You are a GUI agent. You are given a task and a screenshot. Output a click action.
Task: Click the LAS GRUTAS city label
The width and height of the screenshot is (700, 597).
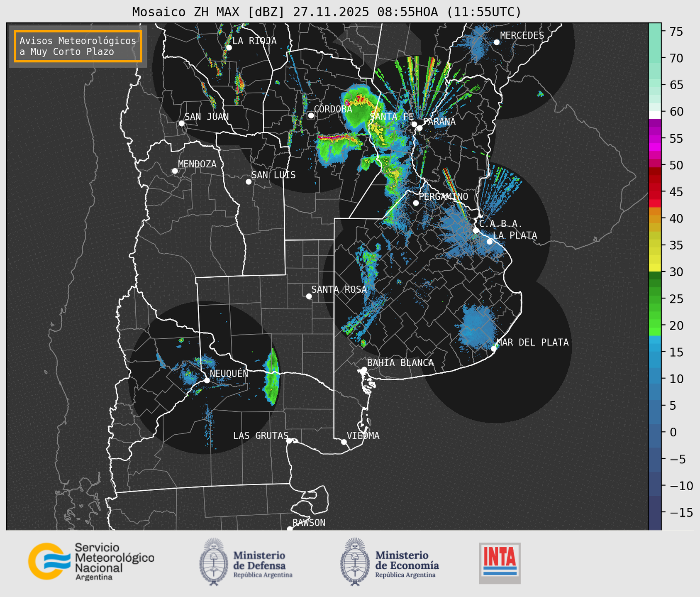coord(261,436)
